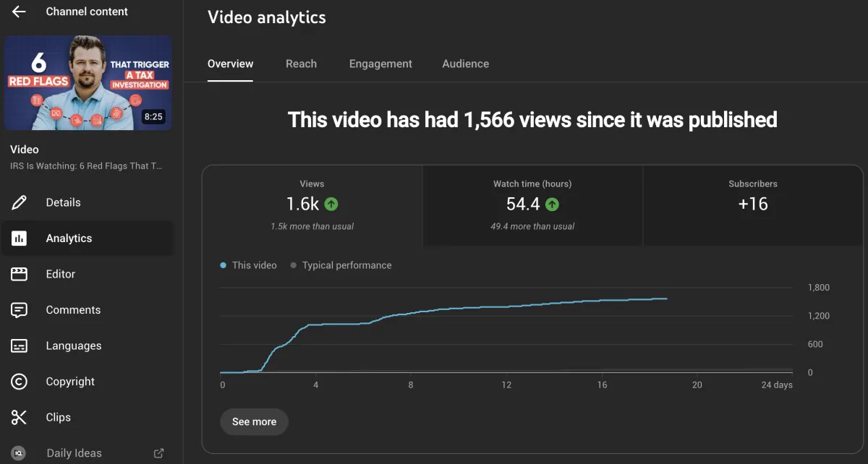
Task: Click the video title 'IRS Is Watching'
Action: tap(86, 166)
